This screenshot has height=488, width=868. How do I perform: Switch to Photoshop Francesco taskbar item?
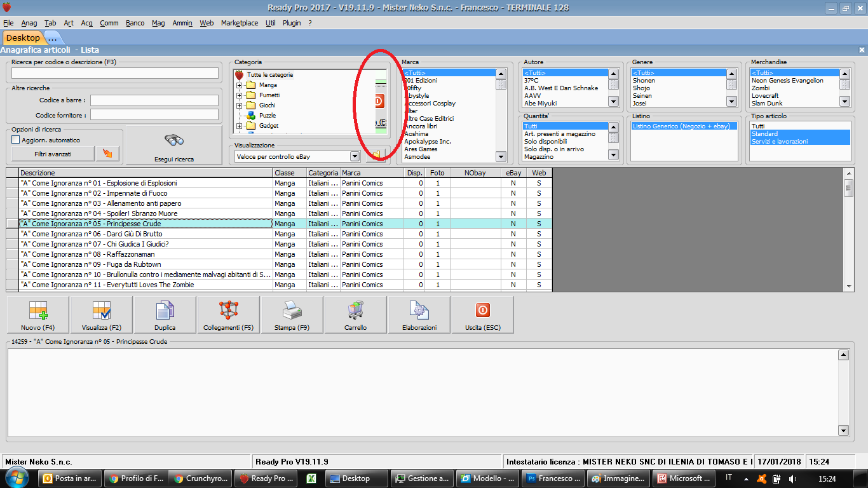point(552,478)
